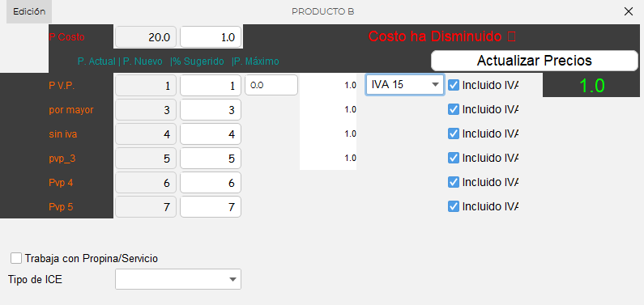Click the P V.P. new price field
This screenshot has width=644, height=305.
[211, 86]
